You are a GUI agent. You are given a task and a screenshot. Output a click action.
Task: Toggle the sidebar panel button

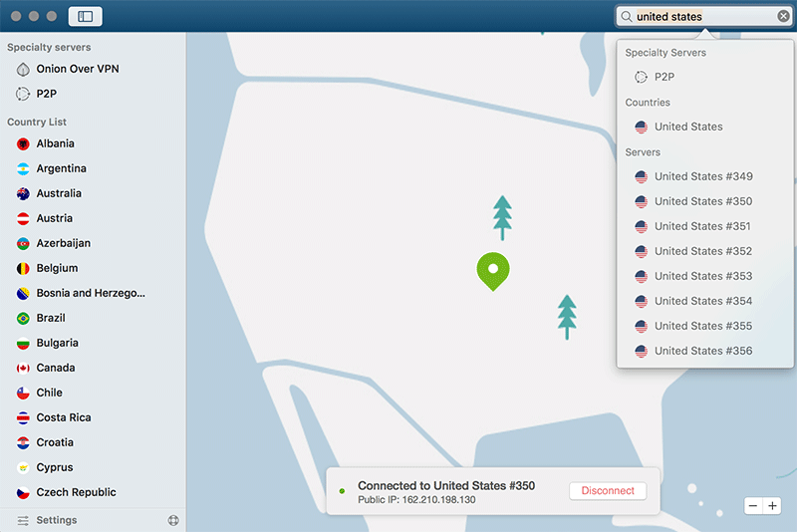click(x=85, y=16)
